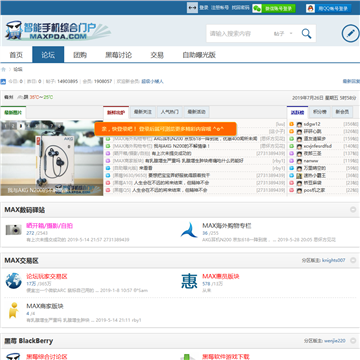Click the large 惠 icon
The image size is (360, 360).
189,281
